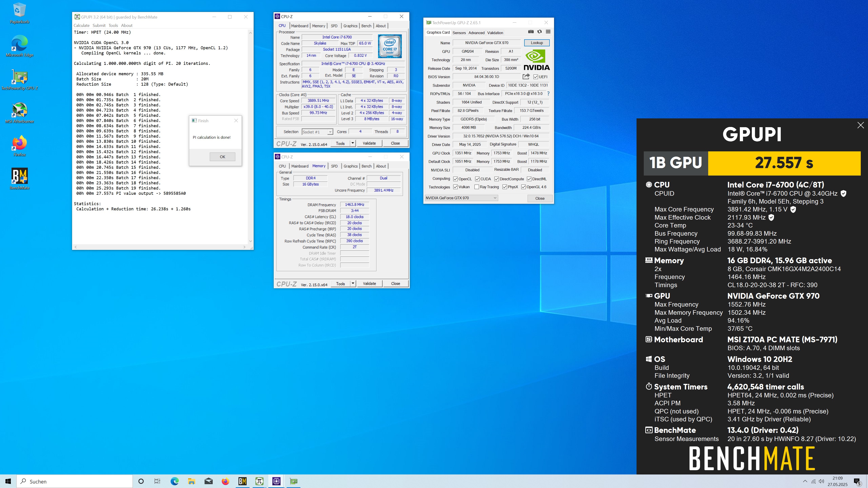Open the Windows Start menu
Screen dimensions: 868x488
[x=8, y=481]
